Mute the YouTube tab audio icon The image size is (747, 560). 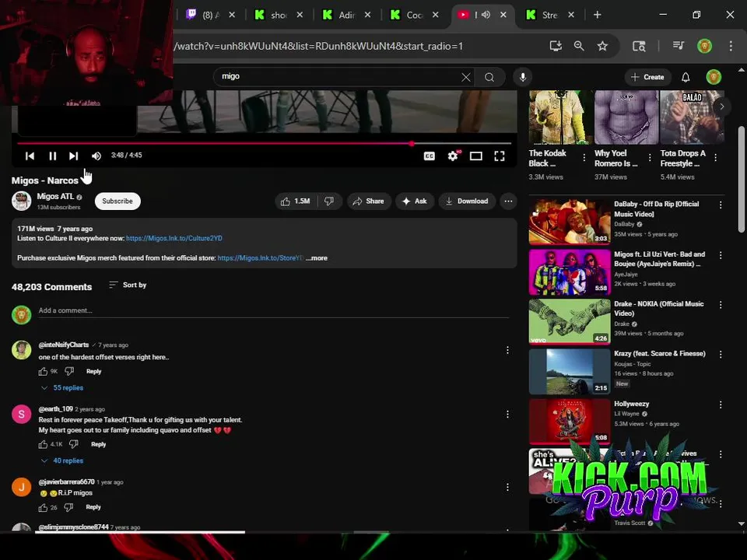486,15
